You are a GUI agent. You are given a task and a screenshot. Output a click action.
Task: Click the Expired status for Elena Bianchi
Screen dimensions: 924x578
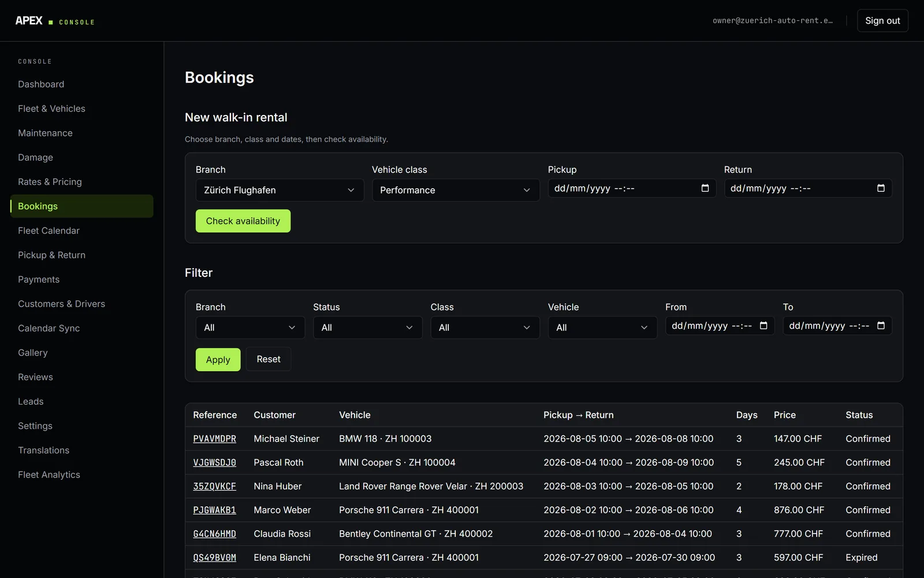861,558
